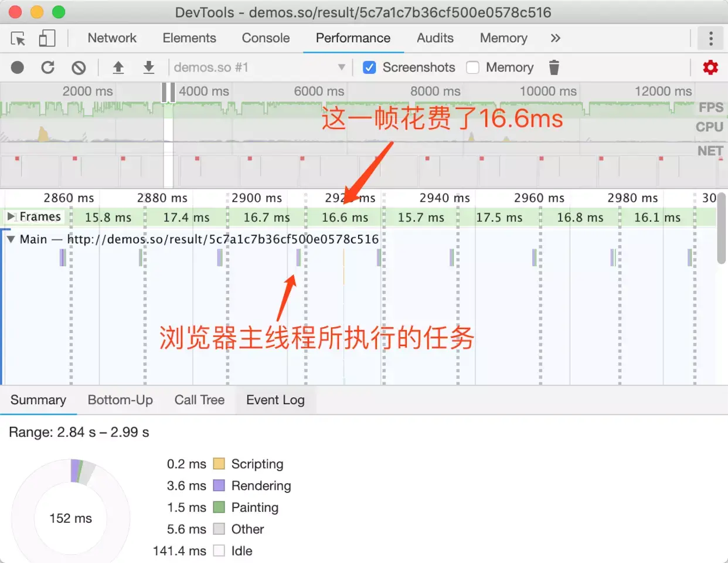Click the NET overview label
This screenshot has width=728, height=563.
[x=710, y=151]
